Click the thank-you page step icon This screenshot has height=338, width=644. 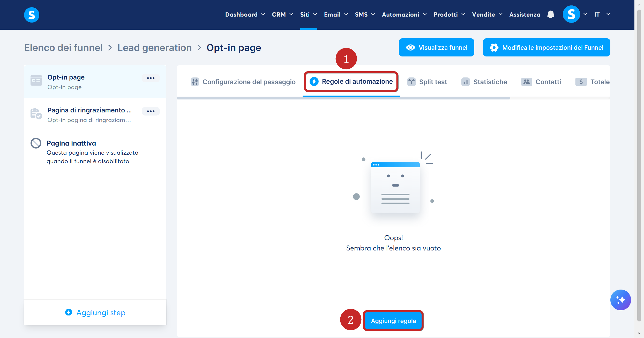click(36, 113)
